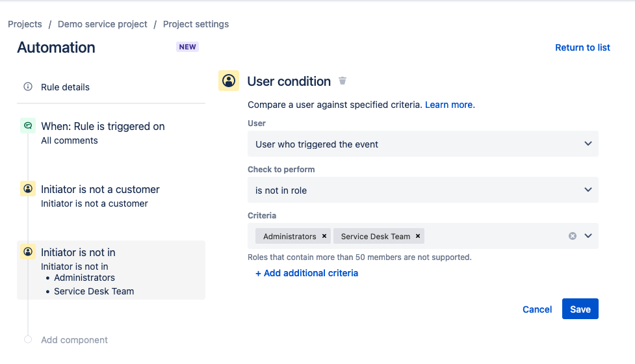The height and width of the screenshot is (364, 635).
Task: Click the trash icon beside User condition
Action: 343,81
